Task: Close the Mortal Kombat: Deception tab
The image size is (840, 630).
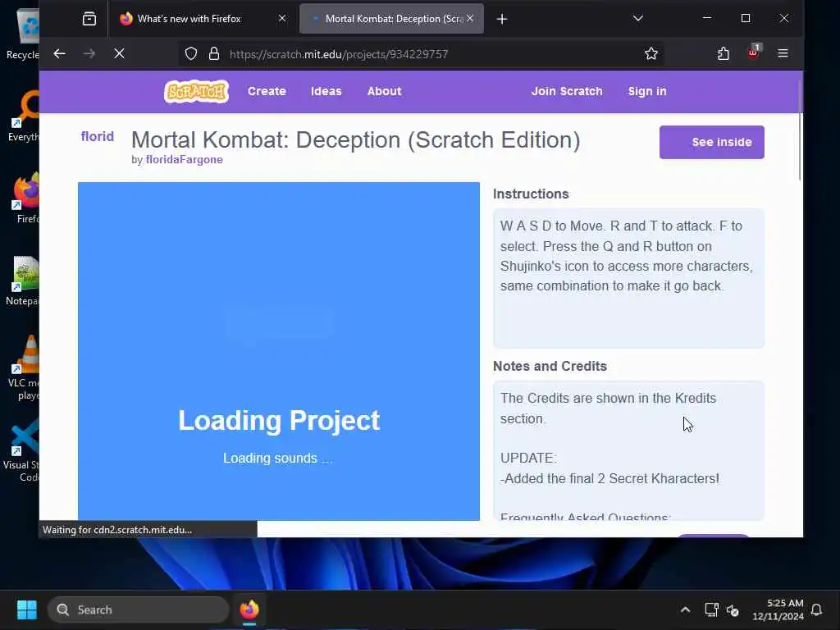Action: [470, 18]
